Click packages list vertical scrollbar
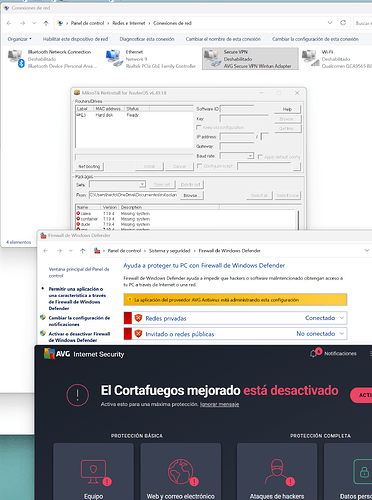This screenshot has width=372, height=500. point(298,220)
